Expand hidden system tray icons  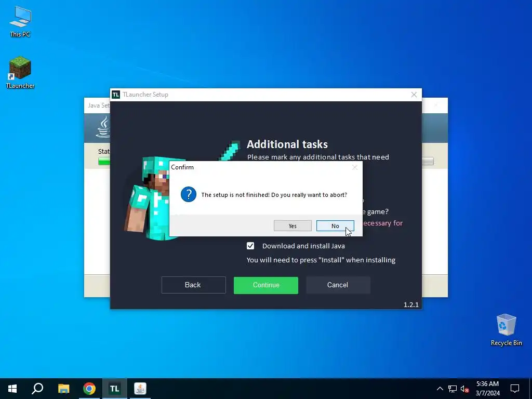(440, 389)
